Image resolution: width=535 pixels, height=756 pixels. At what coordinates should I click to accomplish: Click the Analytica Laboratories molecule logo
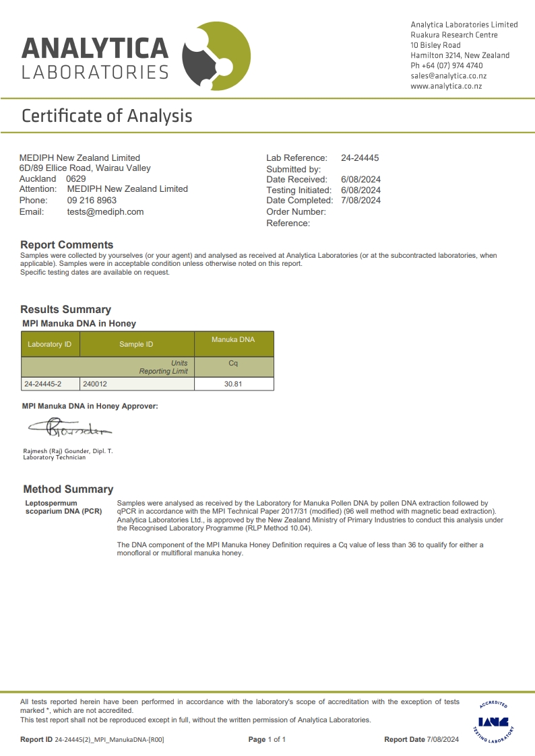coord(216,56)
